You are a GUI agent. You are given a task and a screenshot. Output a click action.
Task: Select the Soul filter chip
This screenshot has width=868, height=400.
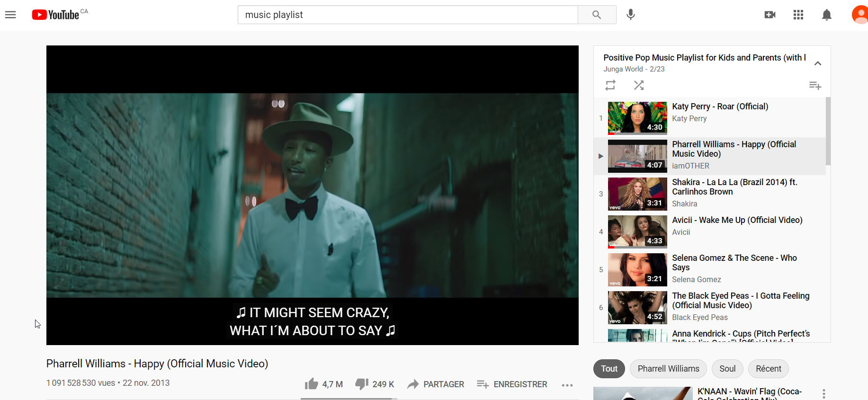(x=727, y=369)
